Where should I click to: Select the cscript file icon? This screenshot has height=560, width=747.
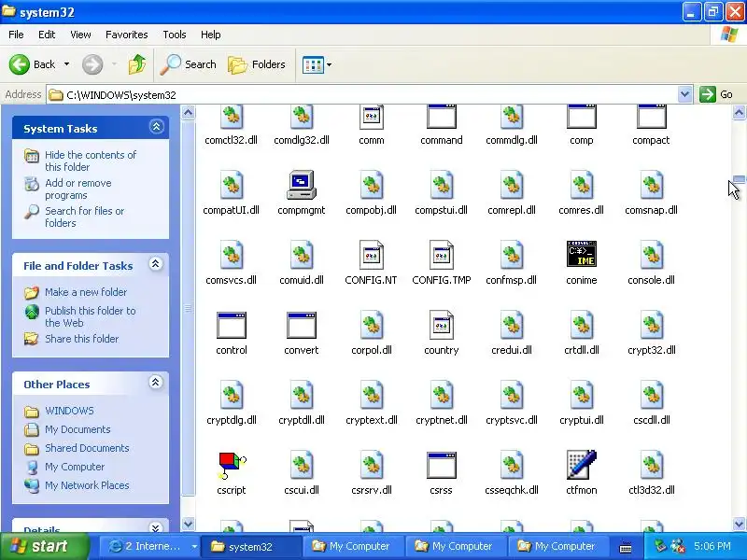[232, 466]
